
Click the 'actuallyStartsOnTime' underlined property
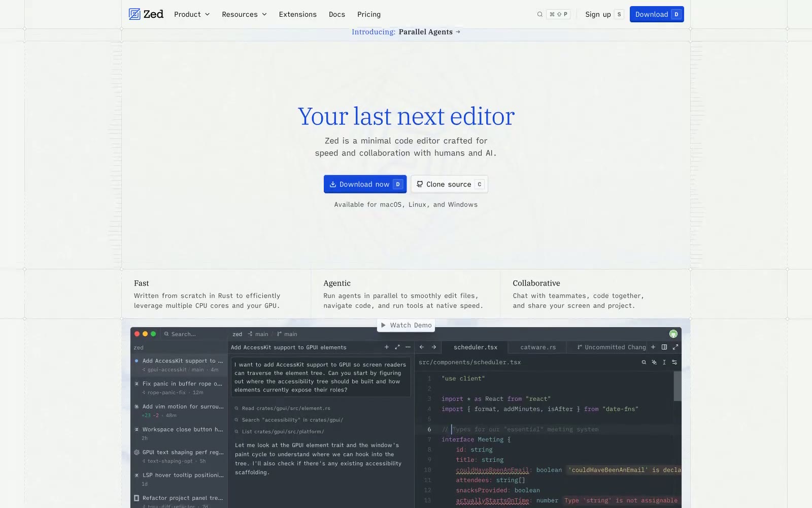[492, 500]
